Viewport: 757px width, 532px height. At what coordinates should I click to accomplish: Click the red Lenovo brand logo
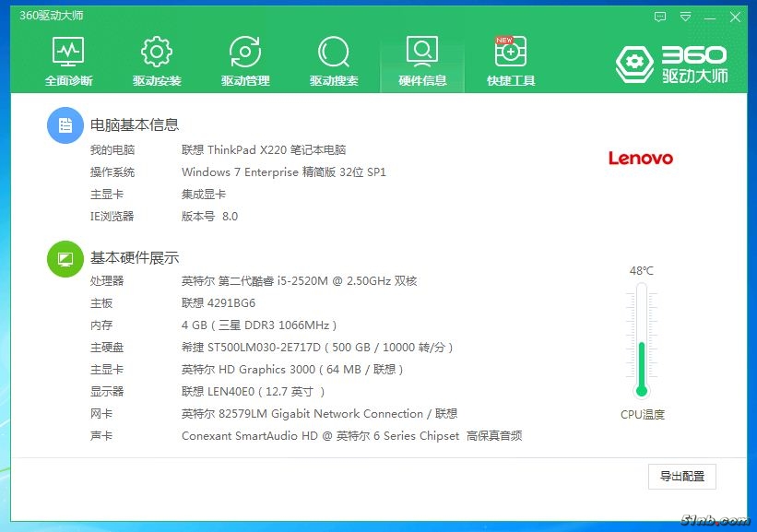[x=640, y=158]
